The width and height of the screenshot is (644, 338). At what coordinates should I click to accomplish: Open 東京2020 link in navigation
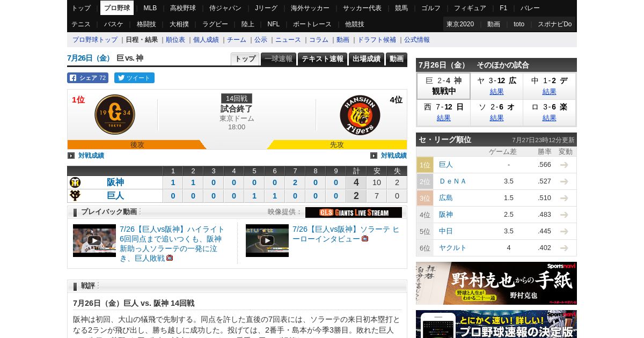(460, 24)
